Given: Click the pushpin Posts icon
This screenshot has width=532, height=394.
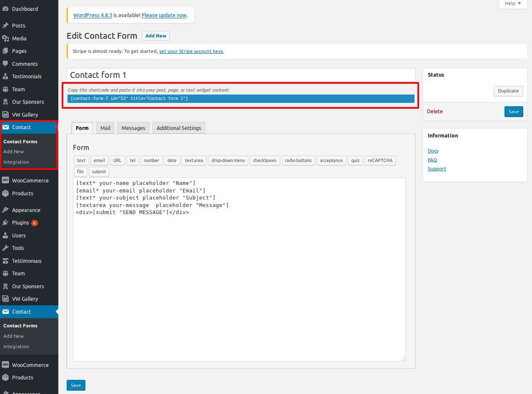Looking at the screenshot, I should (5, 25).
